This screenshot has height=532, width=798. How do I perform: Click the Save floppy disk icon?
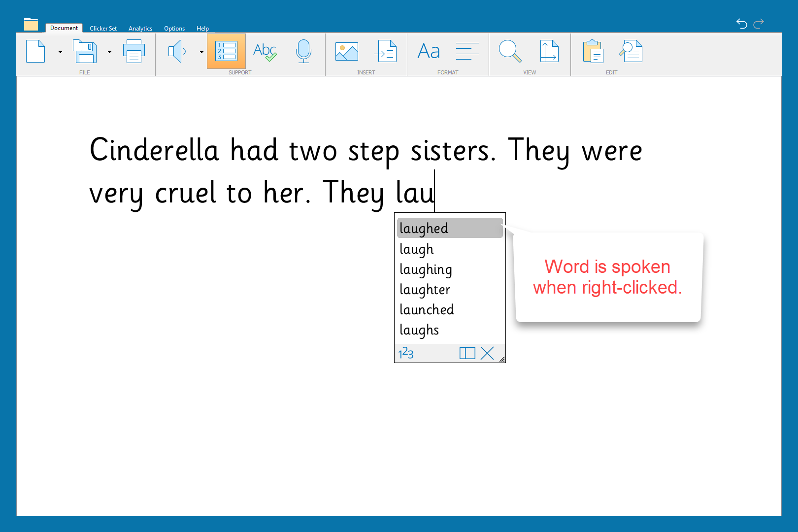click(85, 51)
